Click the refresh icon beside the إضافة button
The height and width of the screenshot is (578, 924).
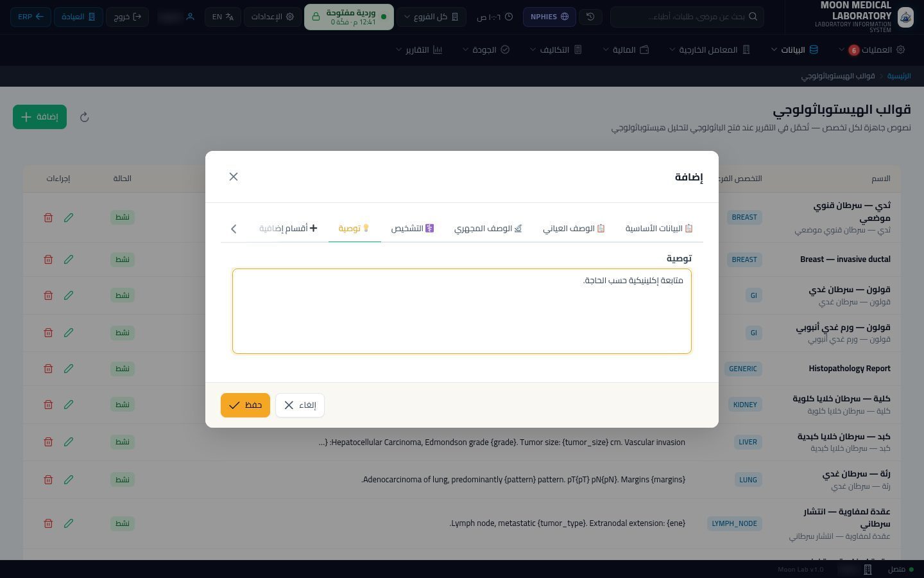click(x=84, y=117)
